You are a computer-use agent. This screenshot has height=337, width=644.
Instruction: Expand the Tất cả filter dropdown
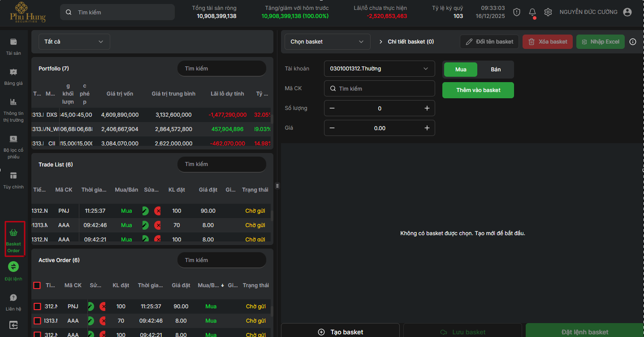point(74,42)
